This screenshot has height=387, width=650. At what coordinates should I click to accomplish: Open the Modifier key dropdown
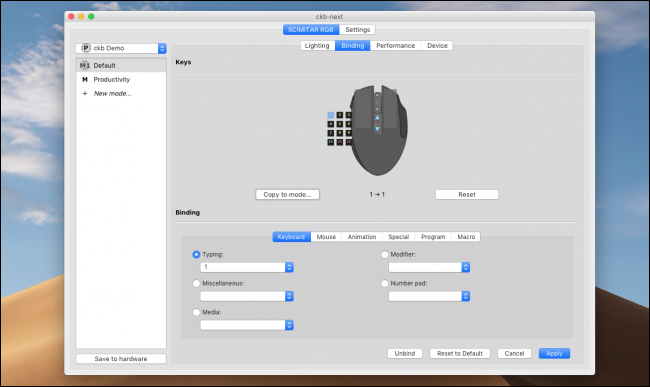(x=429, y=267)
